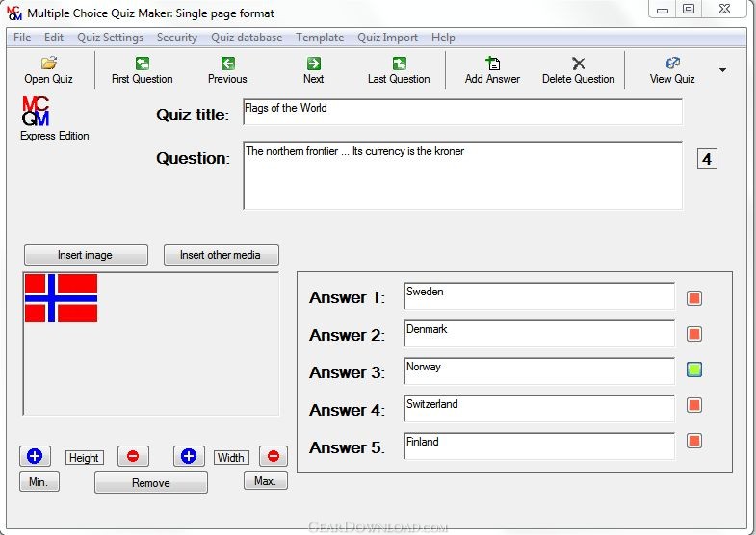Open the Quiz database menu
Viewport: 756px width, 535px height.
pos(247,38)
